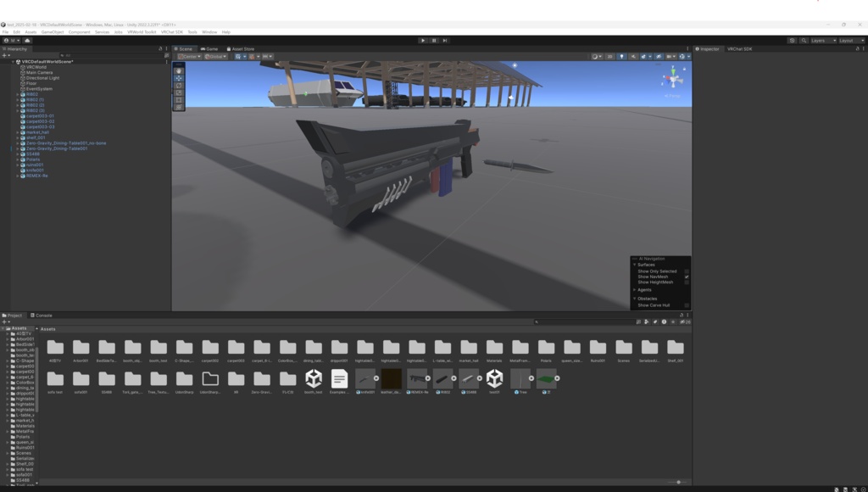Select the Transform tool in Scene toolbar
The image size is (868, 492).
click(x=178, y=107)
